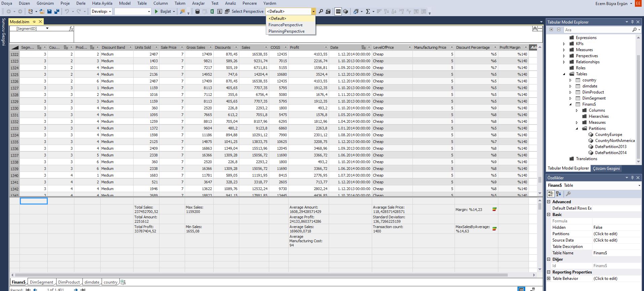Screen dimensions: 644x291
Task: Open the Model menu
Action: click(x=125, y=3)
